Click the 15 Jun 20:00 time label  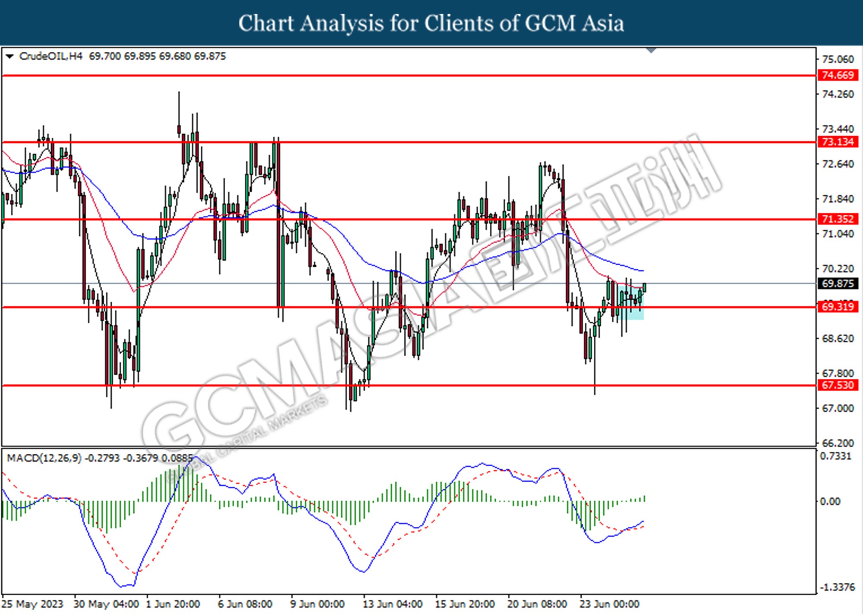click(465, 604)
